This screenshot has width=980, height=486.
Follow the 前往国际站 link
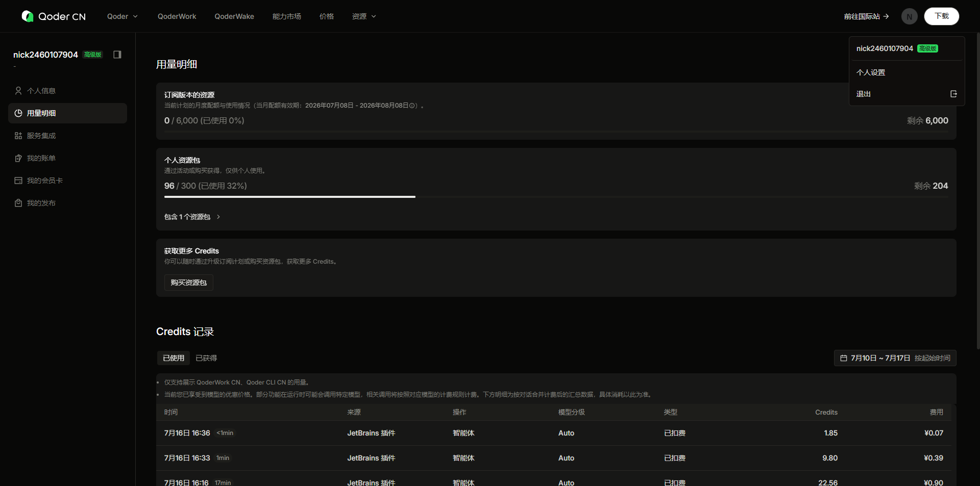pos(866,16)
